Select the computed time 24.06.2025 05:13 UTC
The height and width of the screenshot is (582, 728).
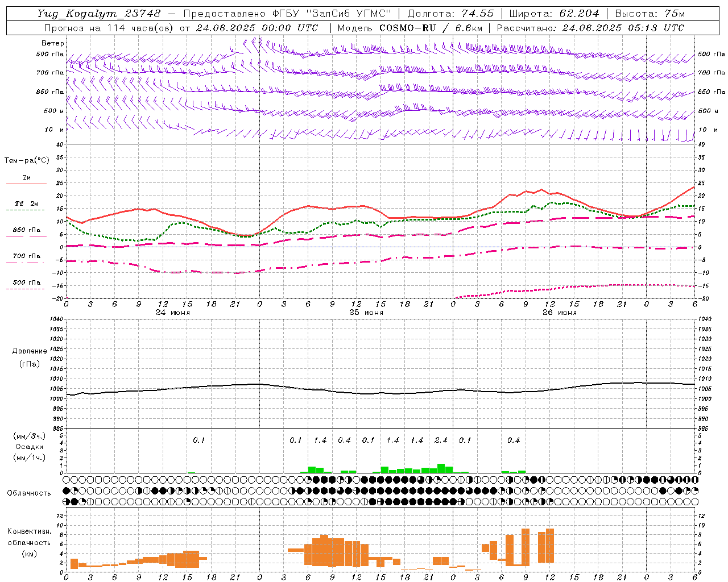click(x=623, y=28)
